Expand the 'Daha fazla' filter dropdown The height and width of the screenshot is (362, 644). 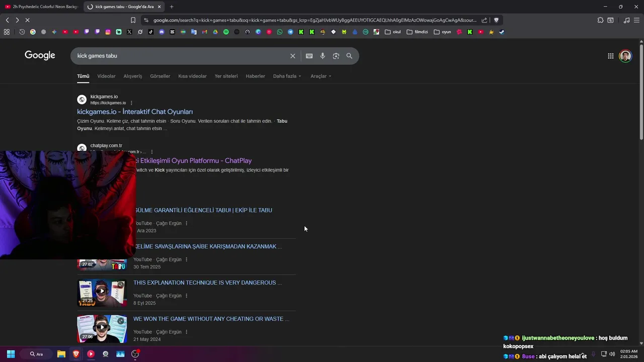287,76
